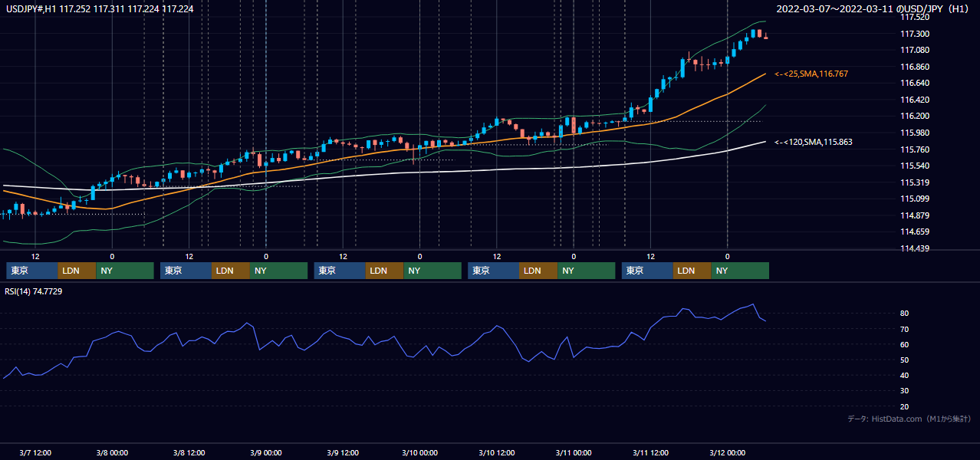Click RSI scale value 50
Viewport: 980px width, 460px height.
[904, 360]
